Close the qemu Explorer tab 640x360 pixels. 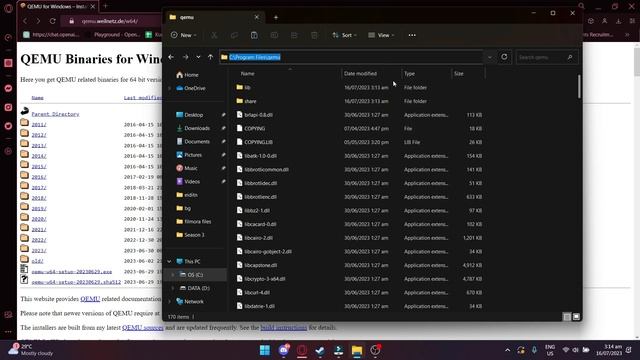pos(256,17)
